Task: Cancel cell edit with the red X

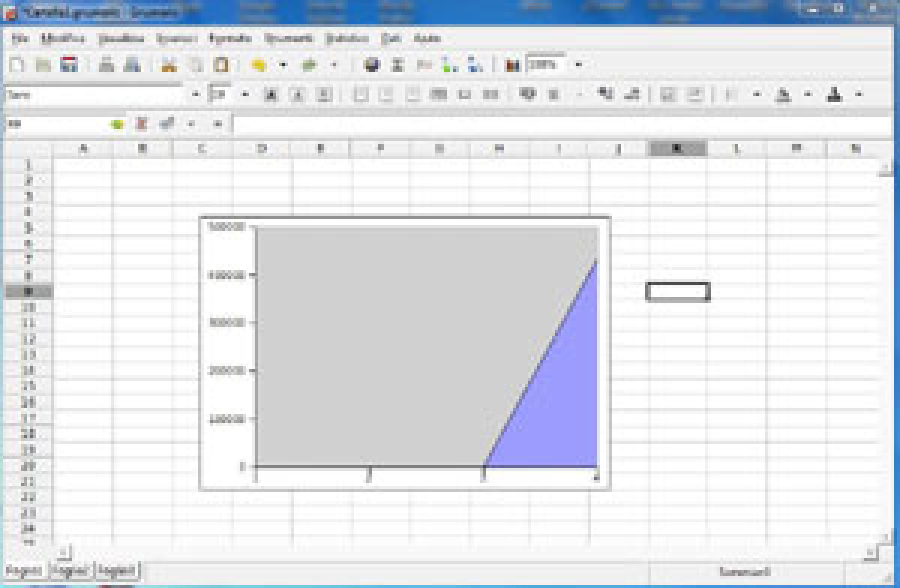Action: (141, 124)
